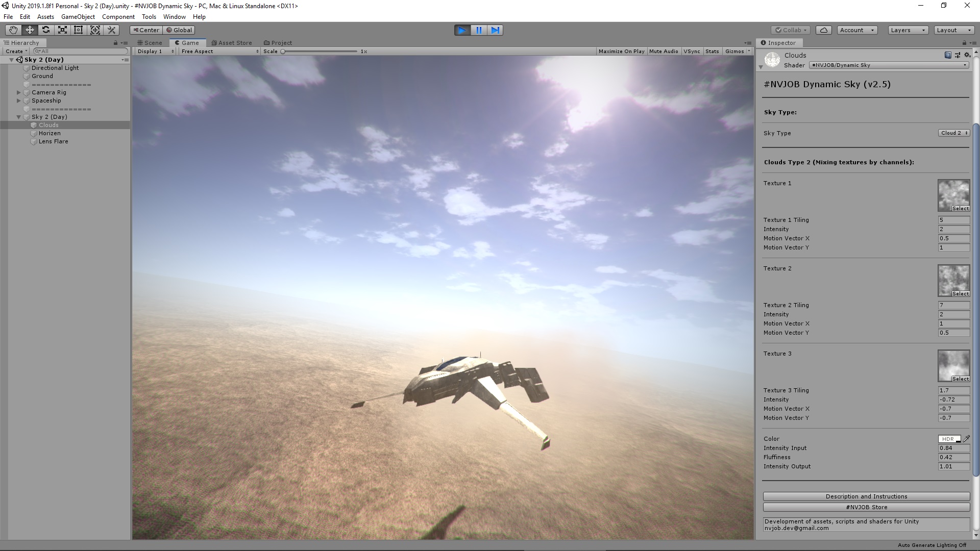Open the GameObject menu

(78, 16)
